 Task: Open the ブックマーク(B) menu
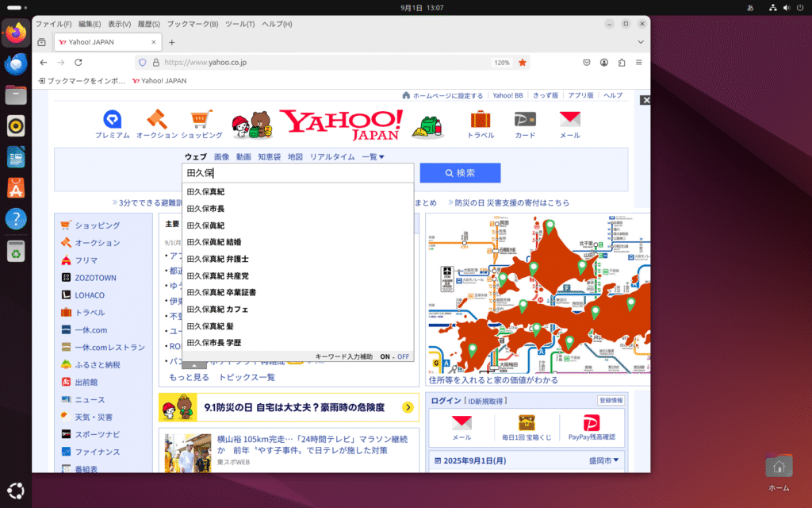(193, 24)
